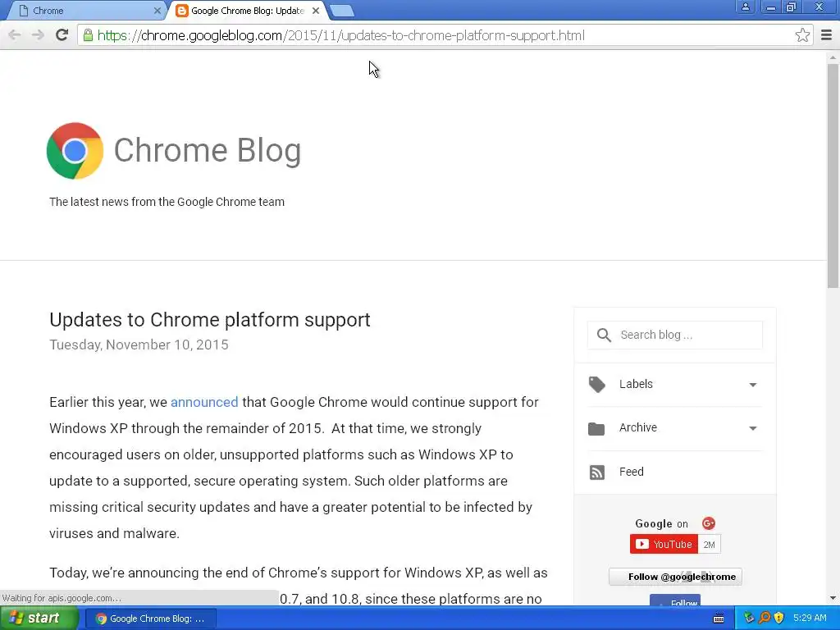Expand the Labels dropdown arrow

point(753,385)
